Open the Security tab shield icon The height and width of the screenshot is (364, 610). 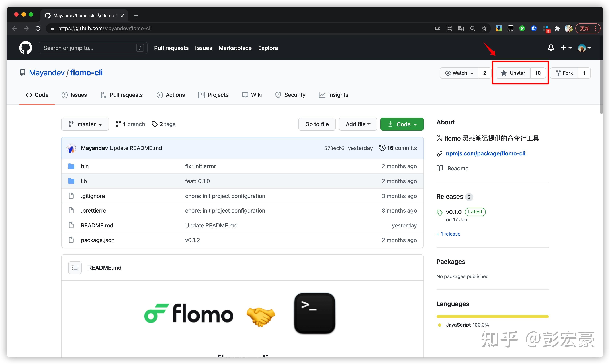[278, 95]
